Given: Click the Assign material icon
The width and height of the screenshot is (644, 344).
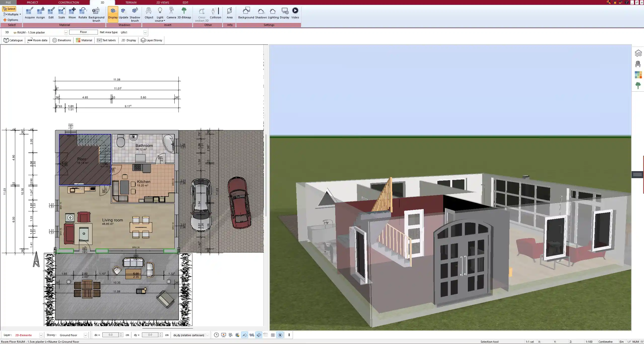Looking at the screenshot, I should [x=40, y=13].
